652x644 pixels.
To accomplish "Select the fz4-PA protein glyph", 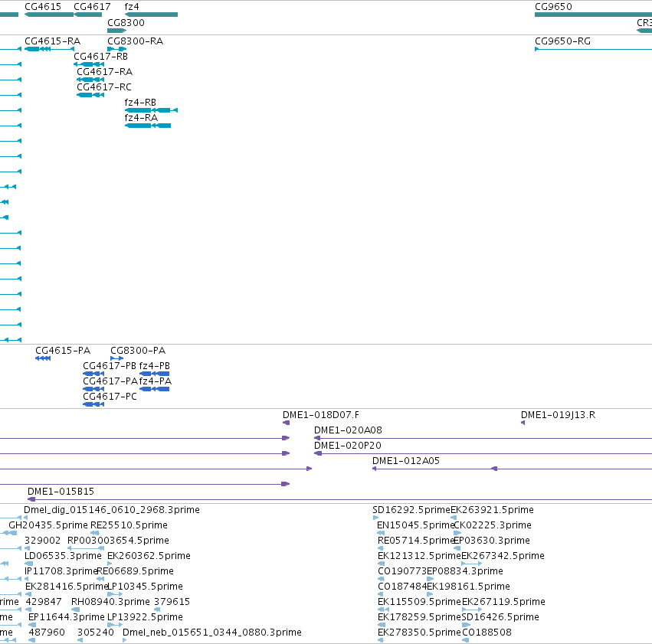I will coord(154,389).
